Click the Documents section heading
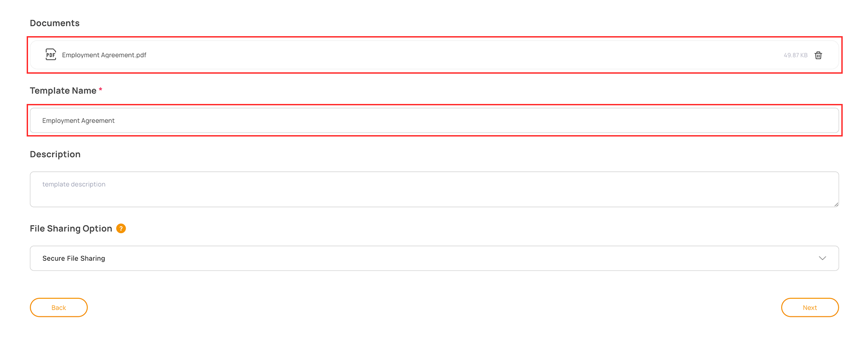 click(x=55, y=23)
